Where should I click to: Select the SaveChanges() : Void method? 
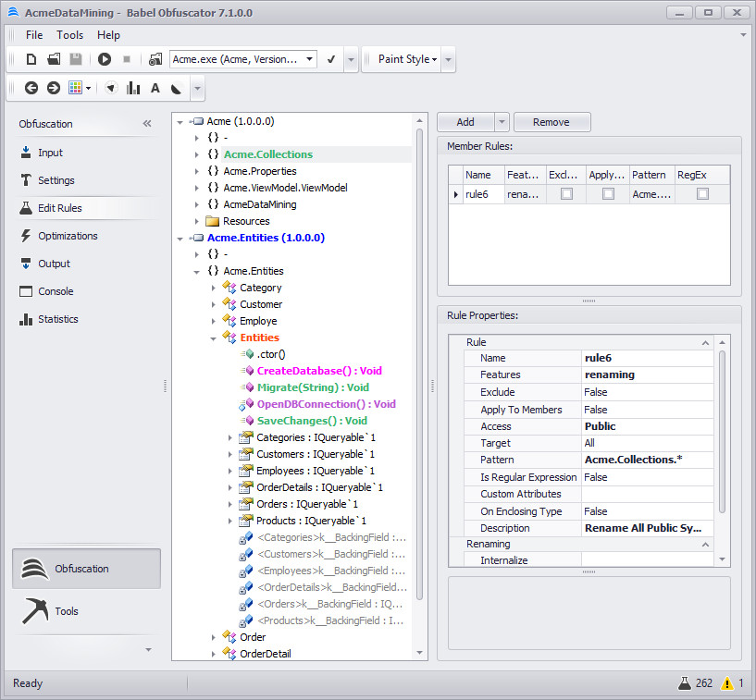[x=312, y=421]
